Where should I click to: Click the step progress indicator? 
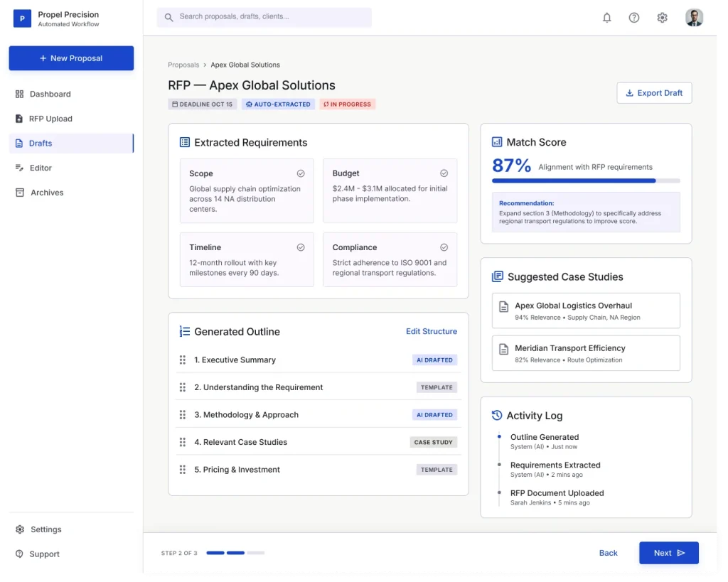click(235, 553)
